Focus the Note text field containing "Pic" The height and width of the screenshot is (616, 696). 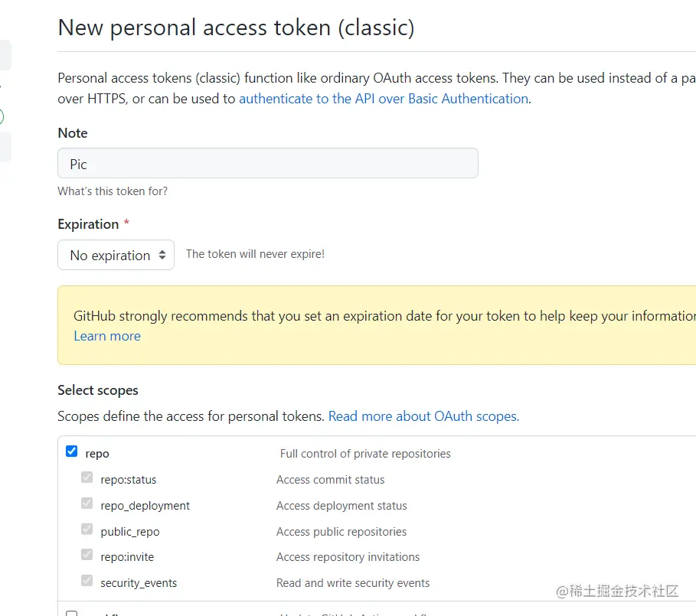(268, 164)
